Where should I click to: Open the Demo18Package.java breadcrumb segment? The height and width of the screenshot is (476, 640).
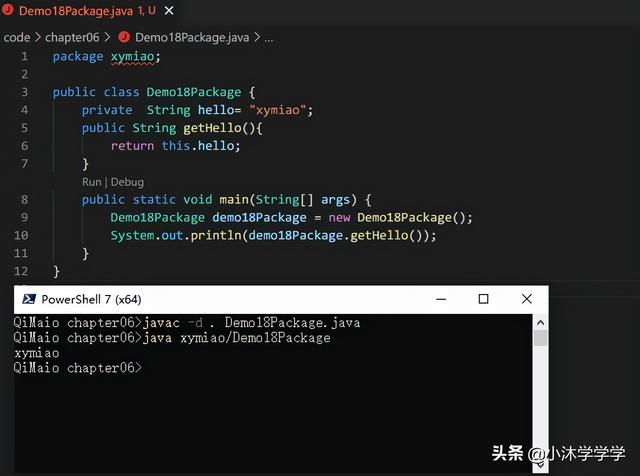[x=192, y=38]
